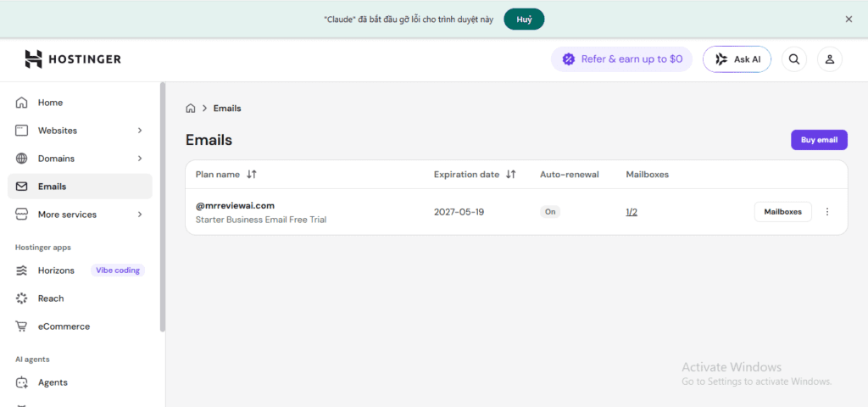868x407 pixels.
Task: Open Domains in sidebar
Action: (x=80, y=159)
